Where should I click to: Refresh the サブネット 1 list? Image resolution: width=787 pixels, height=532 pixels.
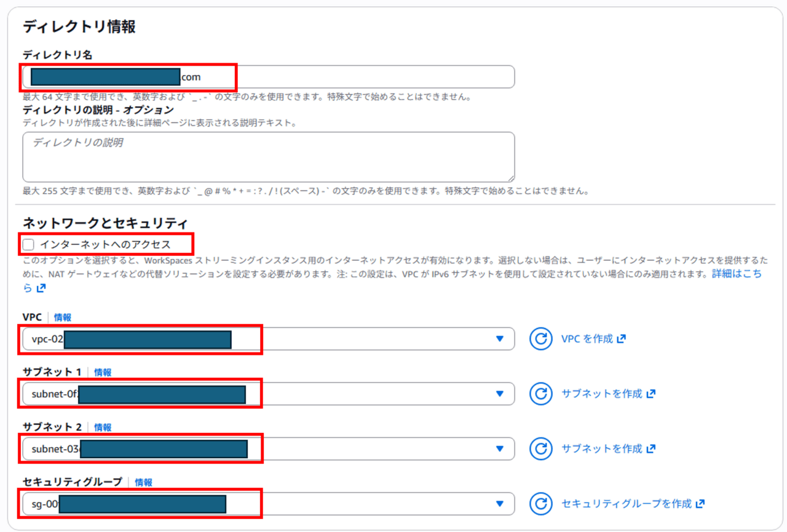pos(541,394)
